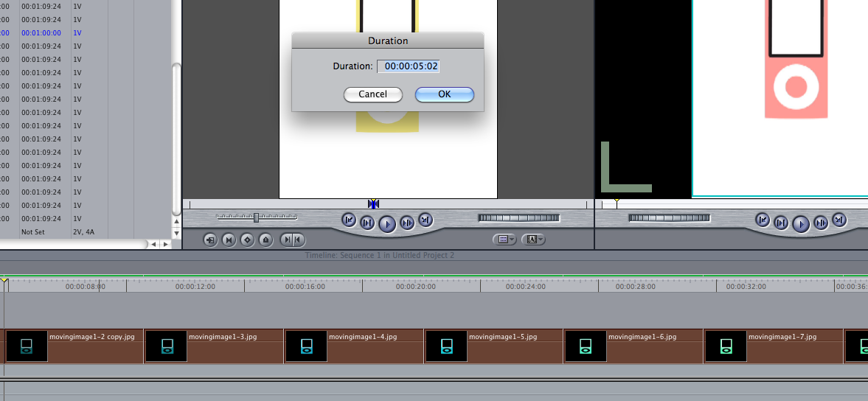Viewport: 868px width, 401px height.
Task: Click Play Around Current Frame in the Canvas
Action: [x=821, y=223]
